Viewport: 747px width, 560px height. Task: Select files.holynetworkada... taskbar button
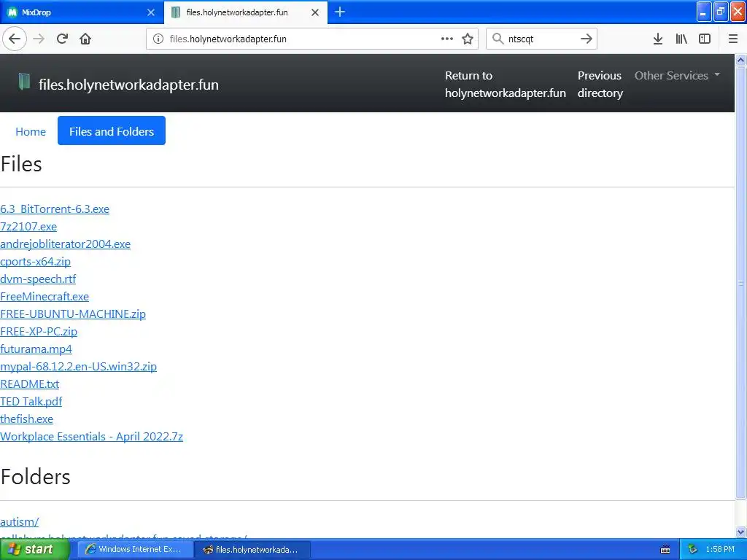coord(252,550)
